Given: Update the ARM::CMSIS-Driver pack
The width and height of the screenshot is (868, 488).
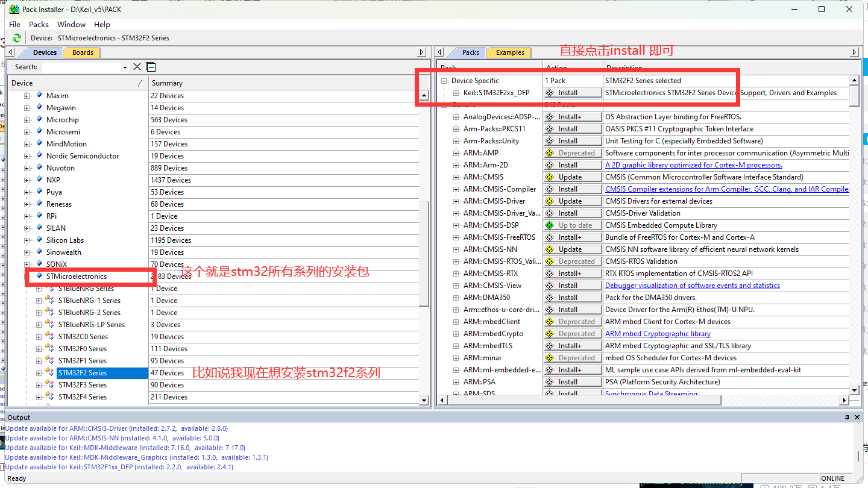Looking at the screenshot, I should coord(573,201).
